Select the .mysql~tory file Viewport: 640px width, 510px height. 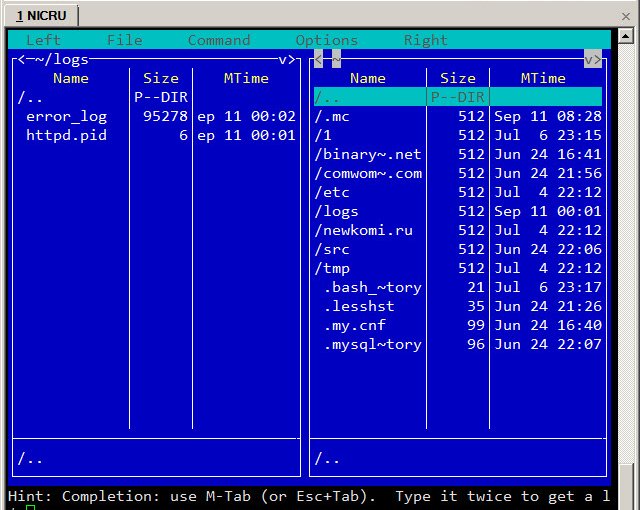pos(372,344)
